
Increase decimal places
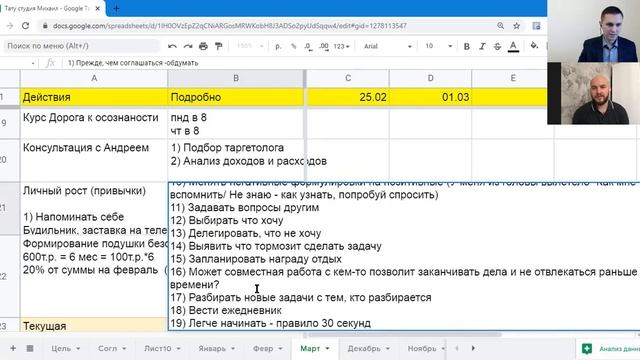point(324,47)
